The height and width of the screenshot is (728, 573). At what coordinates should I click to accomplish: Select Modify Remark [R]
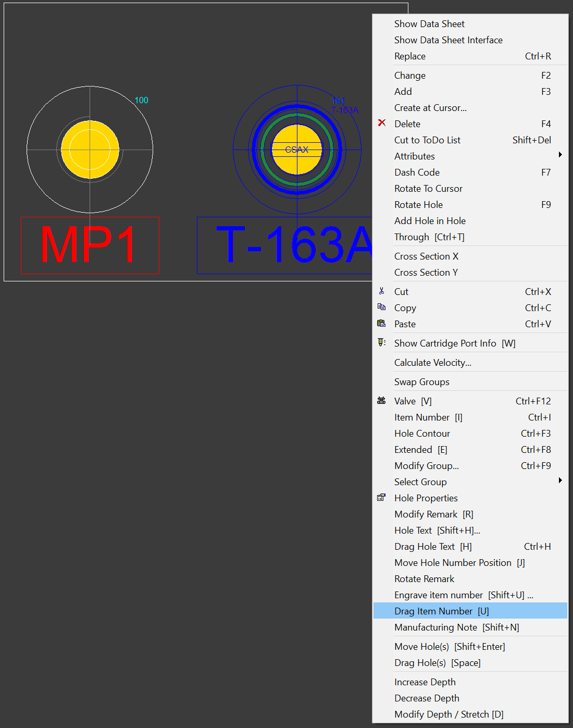tap(470, 514)
